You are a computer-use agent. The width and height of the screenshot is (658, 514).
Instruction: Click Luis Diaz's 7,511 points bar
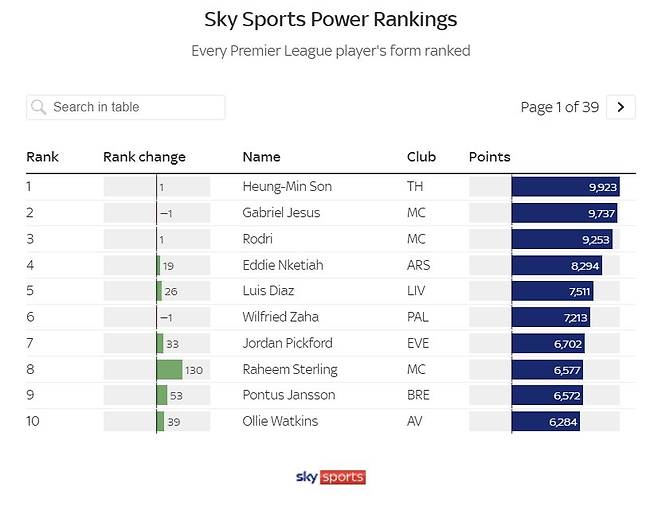[x=552, y=291]
